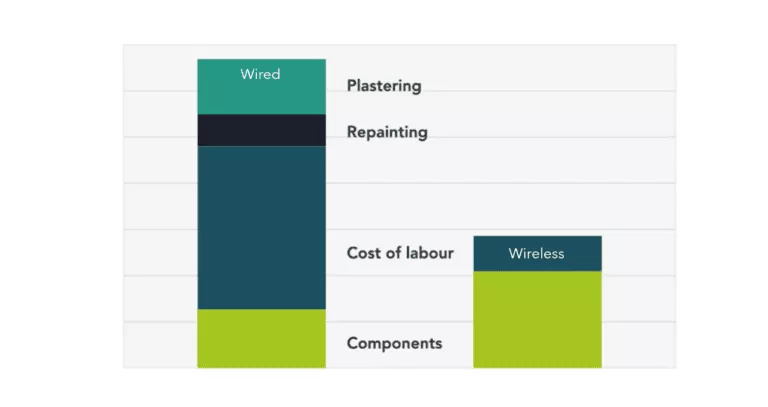Screen dimensions: 768x407
Task: Select the black Repainting segment of Wired bar
Action: tap(261, 130)
